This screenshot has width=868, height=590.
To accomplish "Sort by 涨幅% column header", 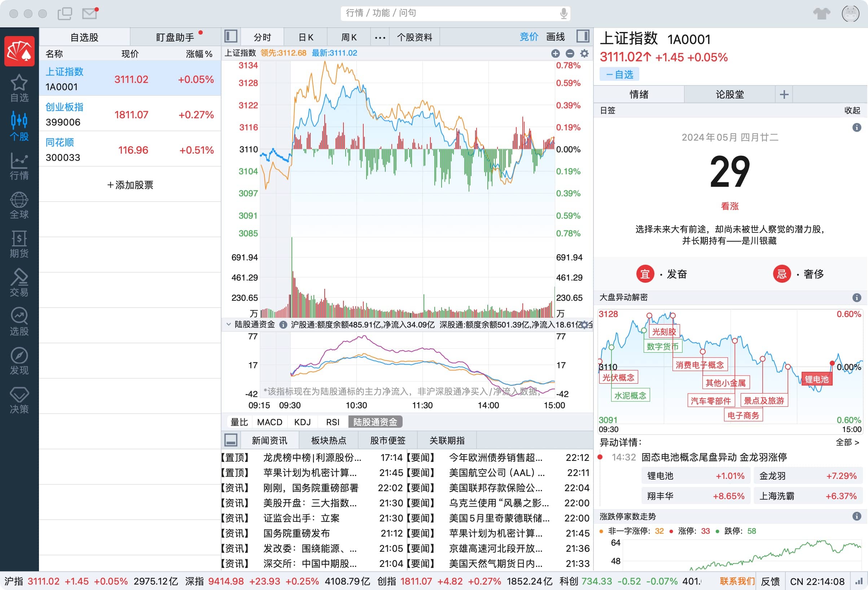I will 199,54.
